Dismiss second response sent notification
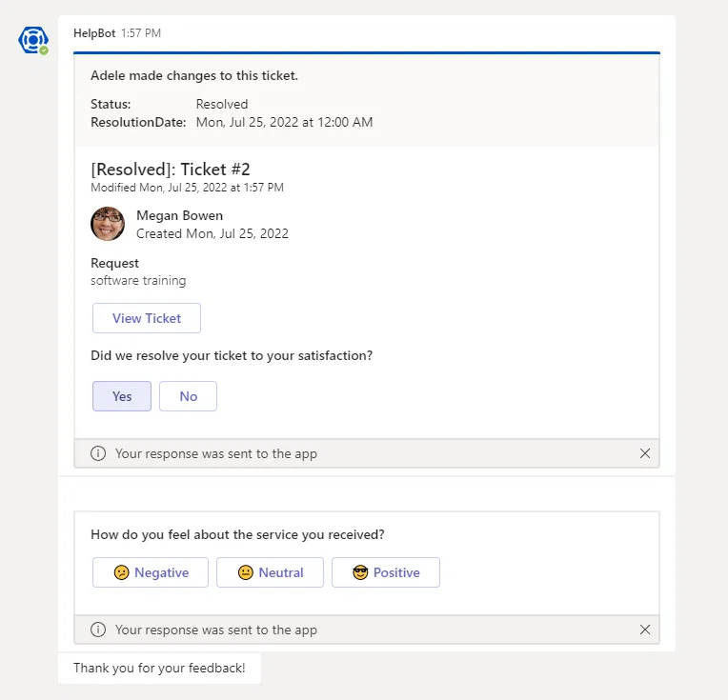The width and height of the screenshot is (728, 700). (645, 630)
